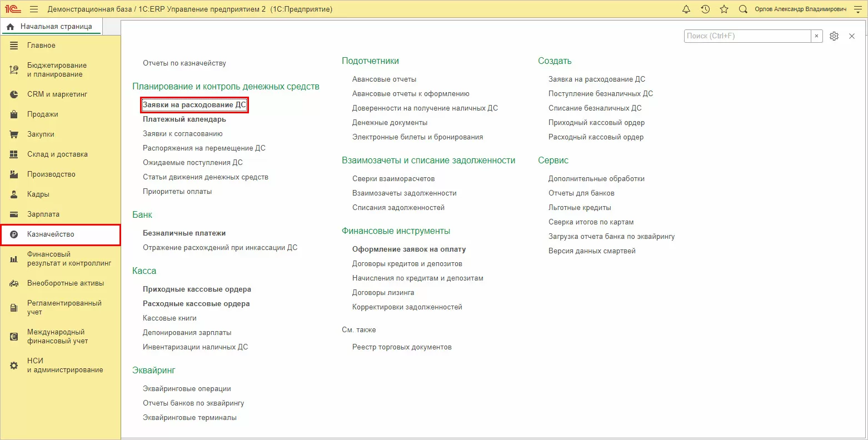Open Эквайринговые операции

187,389
